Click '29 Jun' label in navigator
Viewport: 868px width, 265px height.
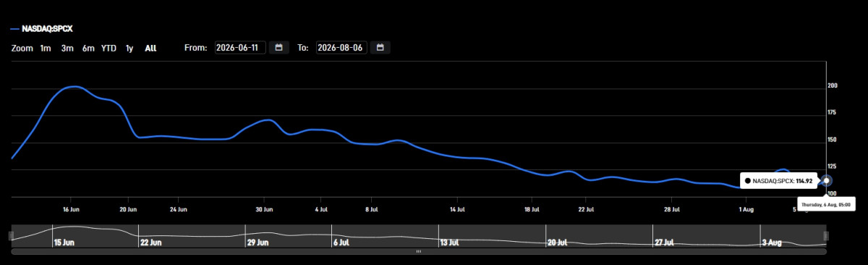tap(259, 243)
